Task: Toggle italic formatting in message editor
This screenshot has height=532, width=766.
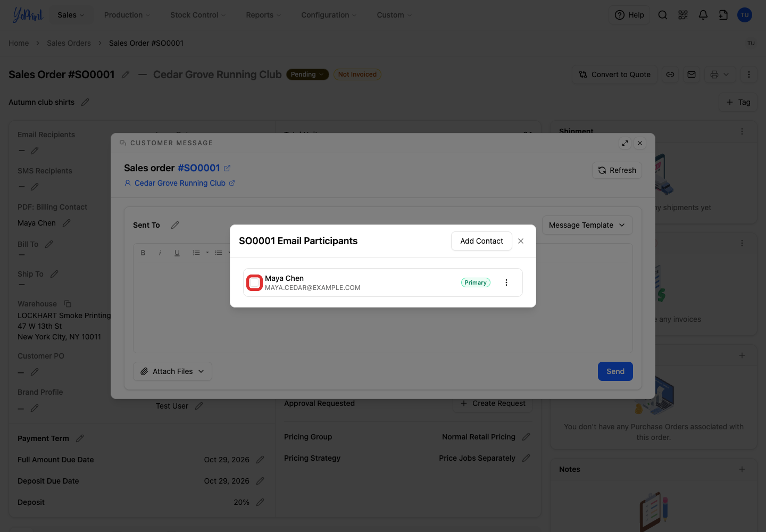Action: pos(160,253)
